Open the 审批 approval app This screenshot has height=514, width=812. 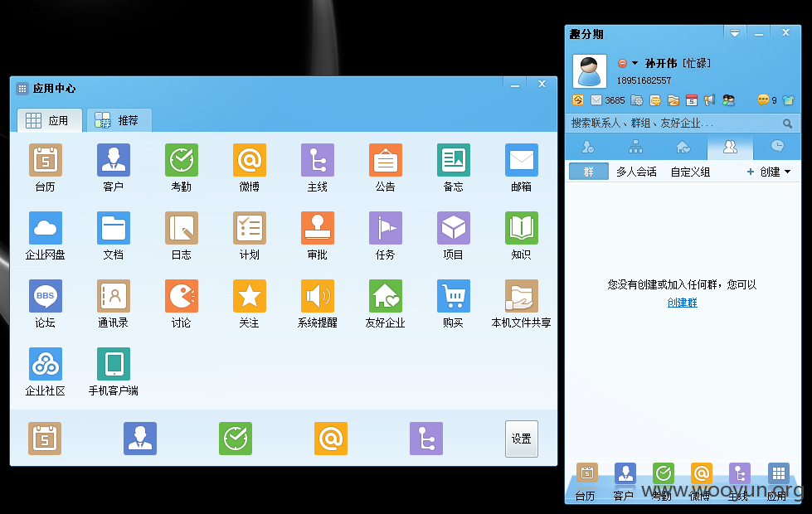318,228
